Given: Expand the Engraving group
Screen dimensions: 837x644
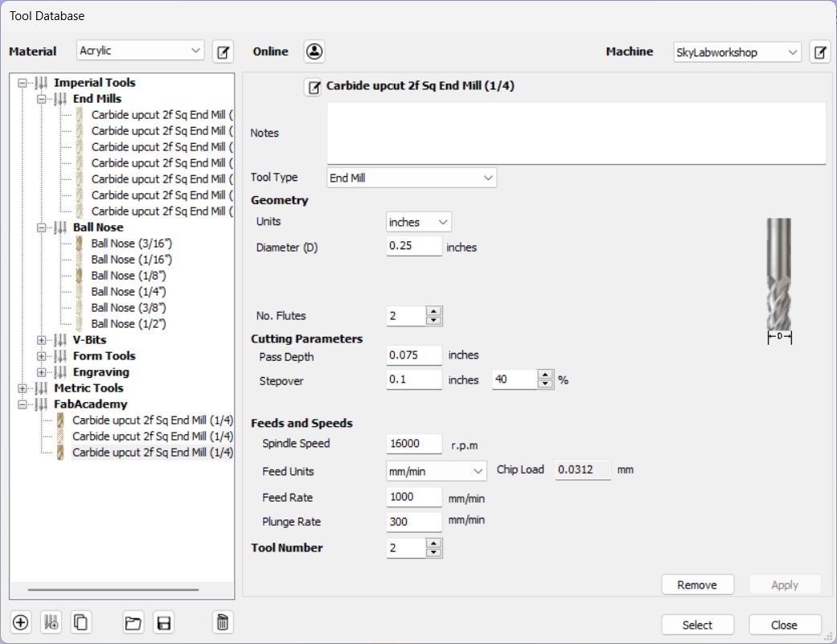Looking at the screenshot, I should (x=42, y=372).
